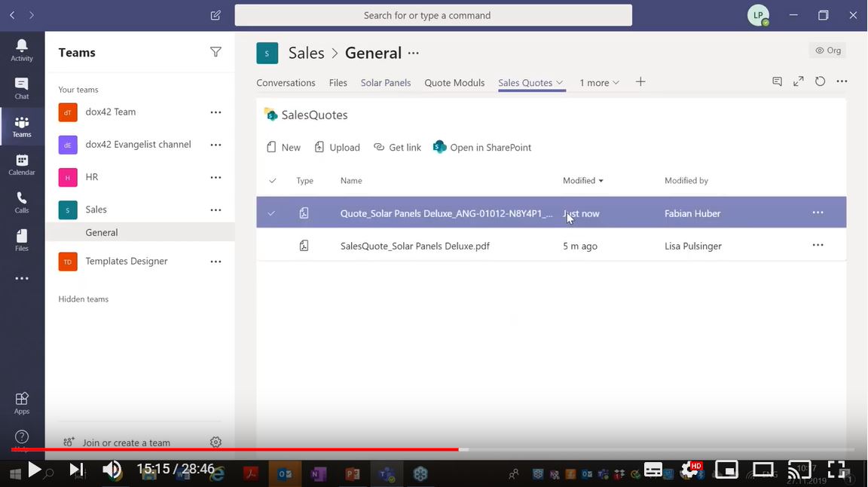Sort by Modified column dropdown
Screen dimensions: 868x487
pyautogui.click(x=583, y=181)
